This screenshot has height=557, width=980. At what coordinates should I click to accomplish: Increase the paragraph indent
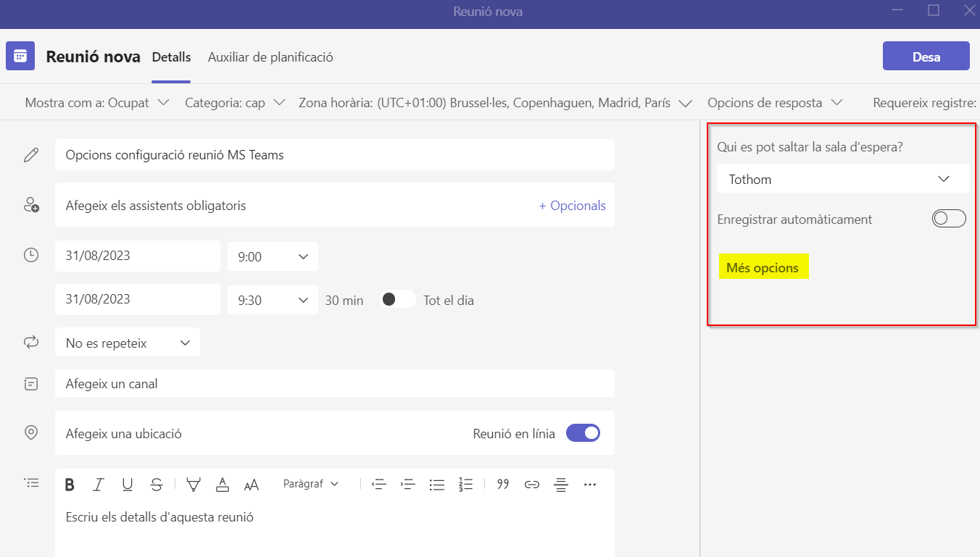coord(407,485)
